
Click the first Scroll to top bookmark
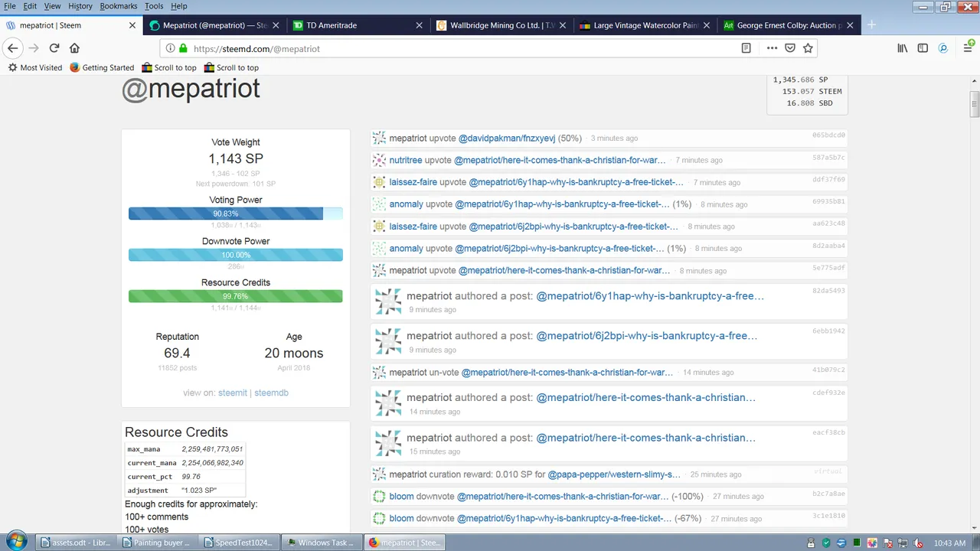click(168, 67)
